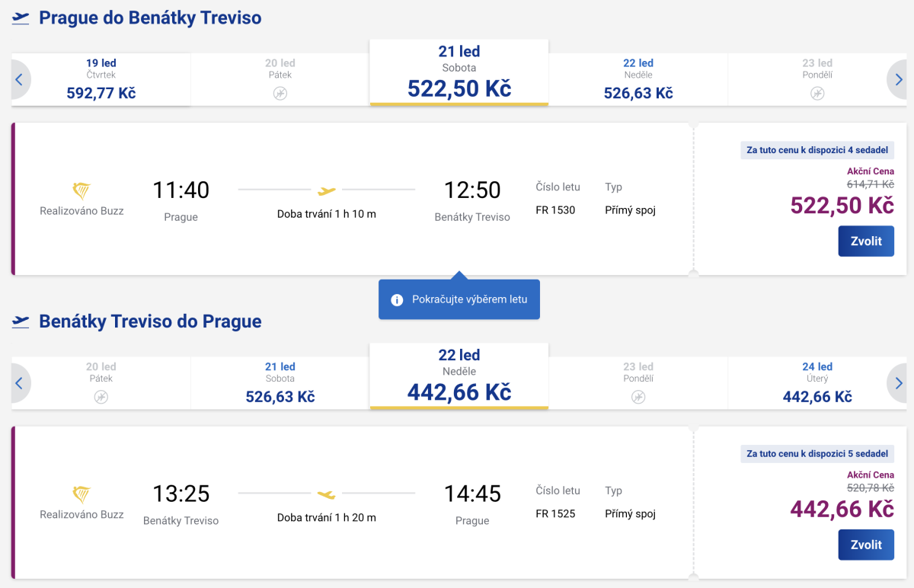The image size is (914, 588).
Task: Click the yellow plane icon on the FR 1530 route line
Action: tap(327, 190)
